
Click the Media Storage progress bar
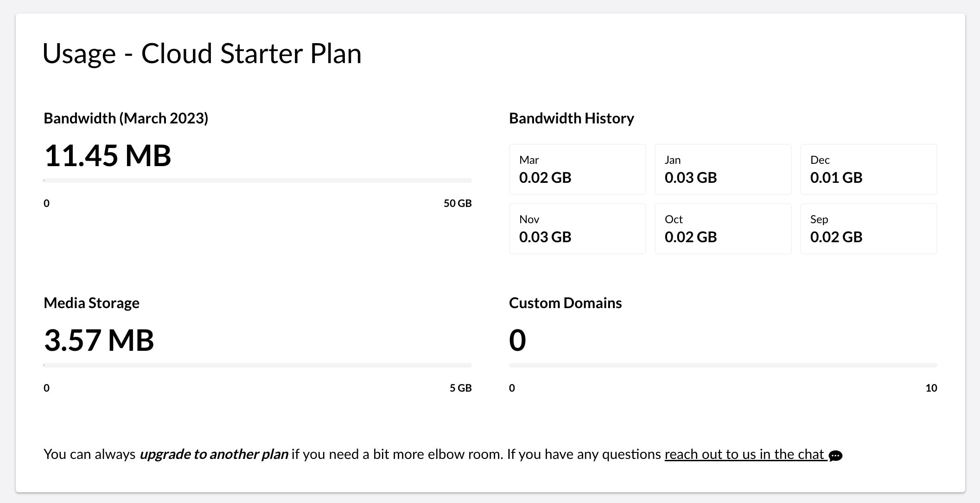click(258, 365)
